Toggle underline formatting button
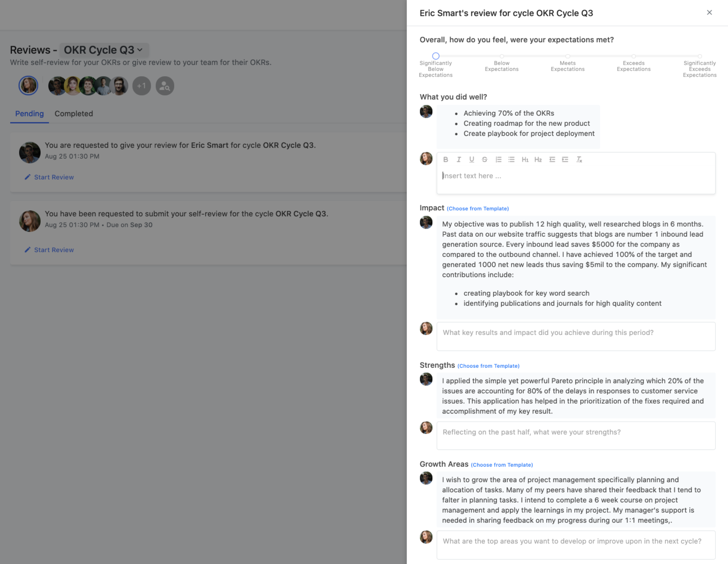Screen dimensions: 728x564 click(x=472, y=160)
